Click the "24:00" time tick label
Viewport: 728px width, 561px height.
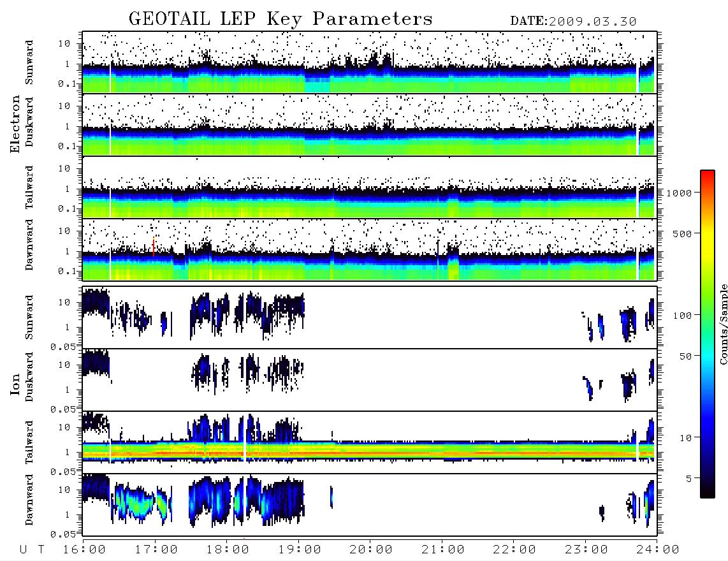click(x=658, y=550)
